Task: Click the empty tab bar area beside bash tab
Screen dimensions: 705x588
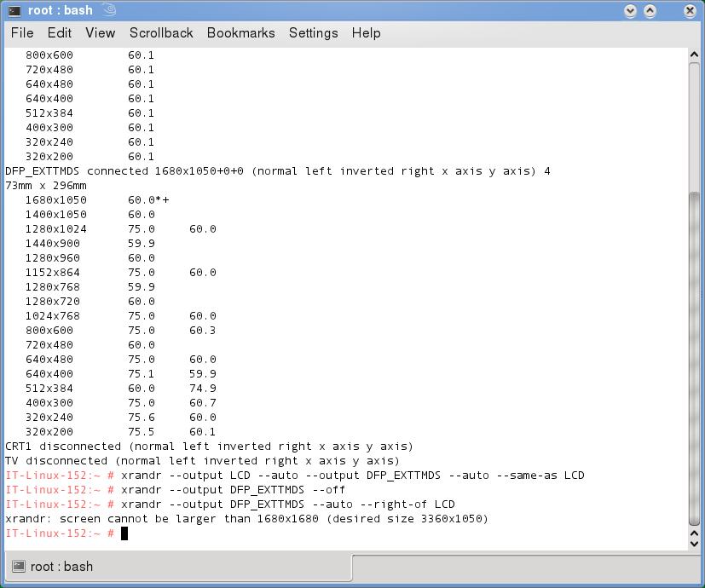Action: click(x=524, y=567)
